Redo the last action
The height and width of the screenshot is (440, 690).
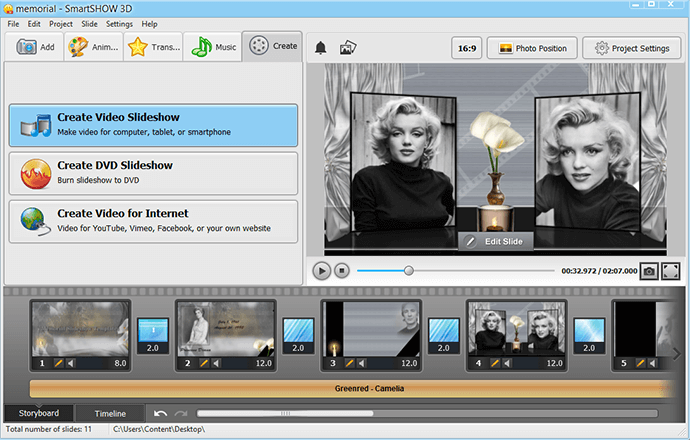click(x=181, y=414)
